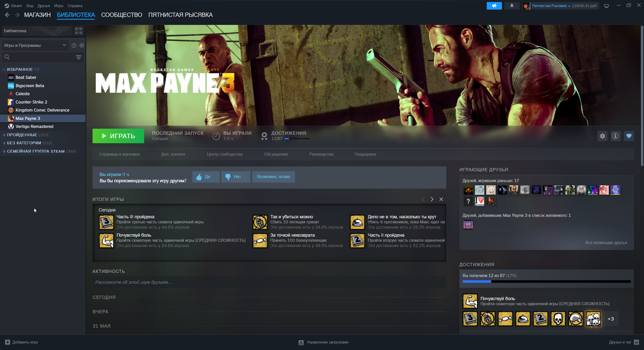Open 'Страница в магазине' link
Screen dimensions: 644x350
[x=119, y=154]
